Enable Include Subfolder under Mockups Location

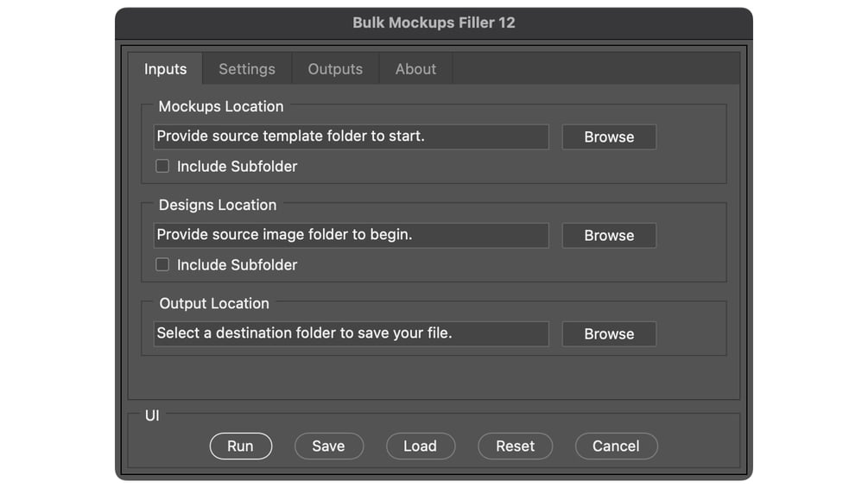(162, 166)
